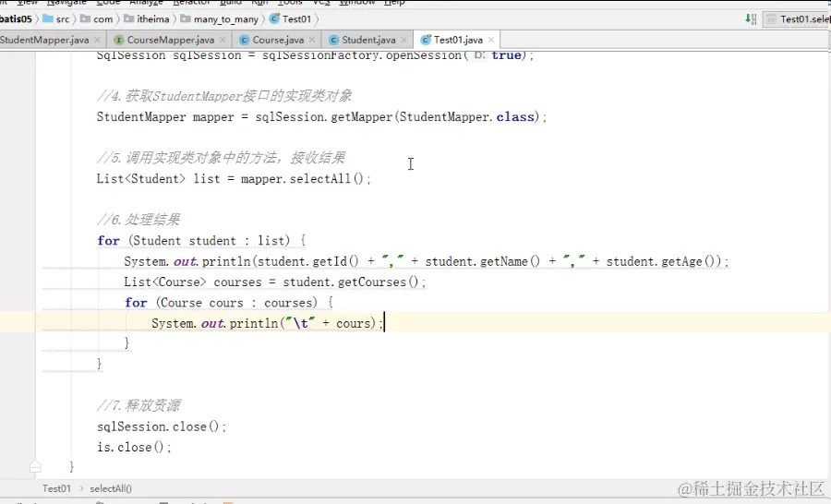Screen dimensions: 831x504
Task: Close the StudentMapper.java tab
Action: coord(97,40)
